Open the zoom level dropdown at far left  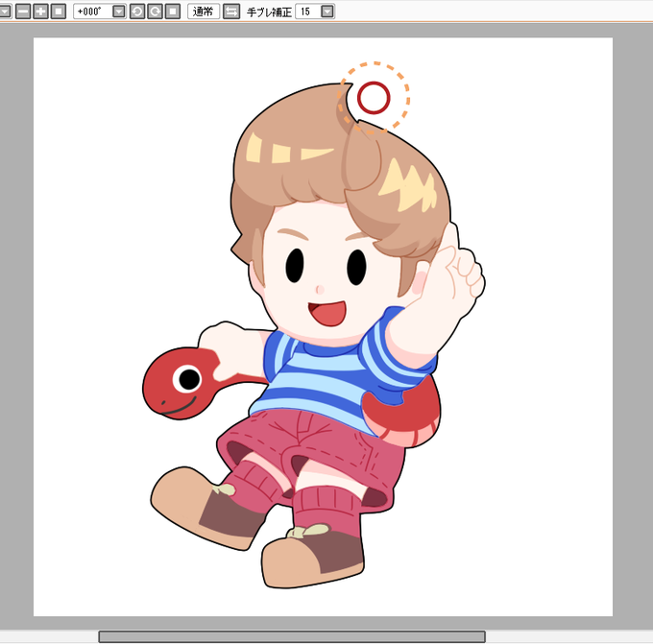[5, 12]
